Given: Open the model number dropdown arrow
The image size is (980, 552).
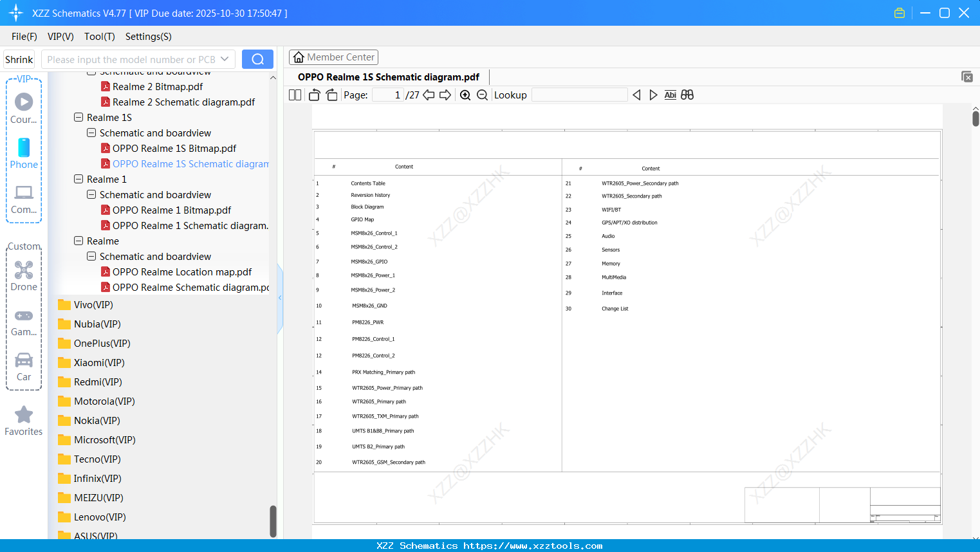Looking at the screenshot, I should 225,59.
